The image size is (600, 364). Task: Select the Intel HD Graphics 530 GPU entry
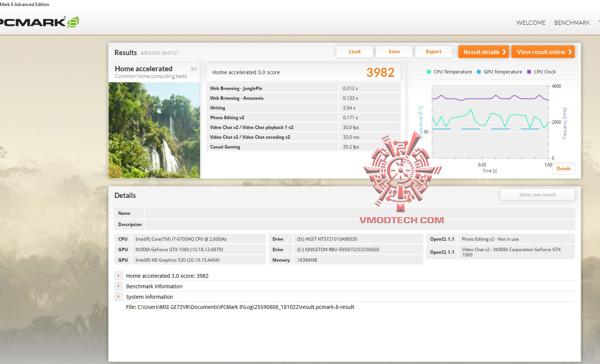[x=177, y=260]
